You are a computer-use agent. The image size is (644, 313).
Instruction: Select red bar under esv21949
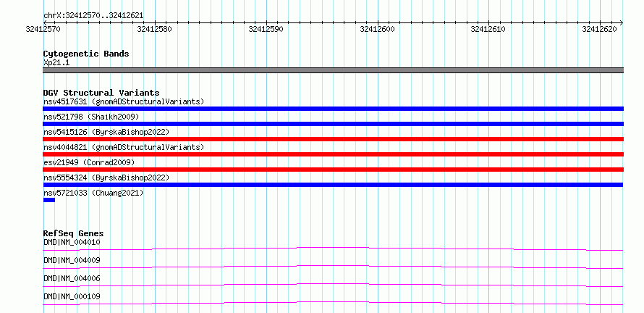click(x=333, y=170)
